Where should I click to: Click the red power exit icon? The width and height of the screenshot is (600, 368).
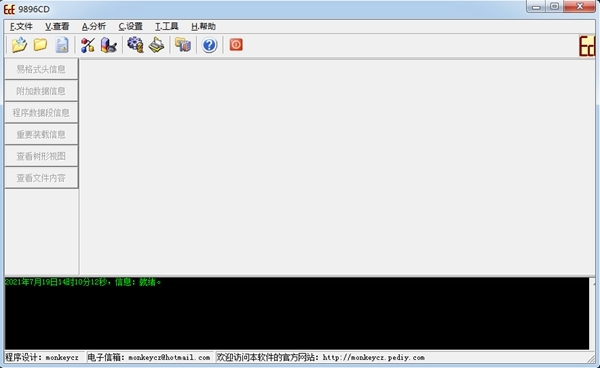(x=236, y=45)
